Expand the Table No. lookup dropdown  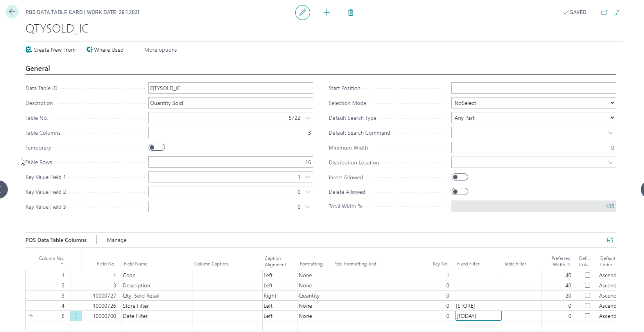[x=307, y=118]
